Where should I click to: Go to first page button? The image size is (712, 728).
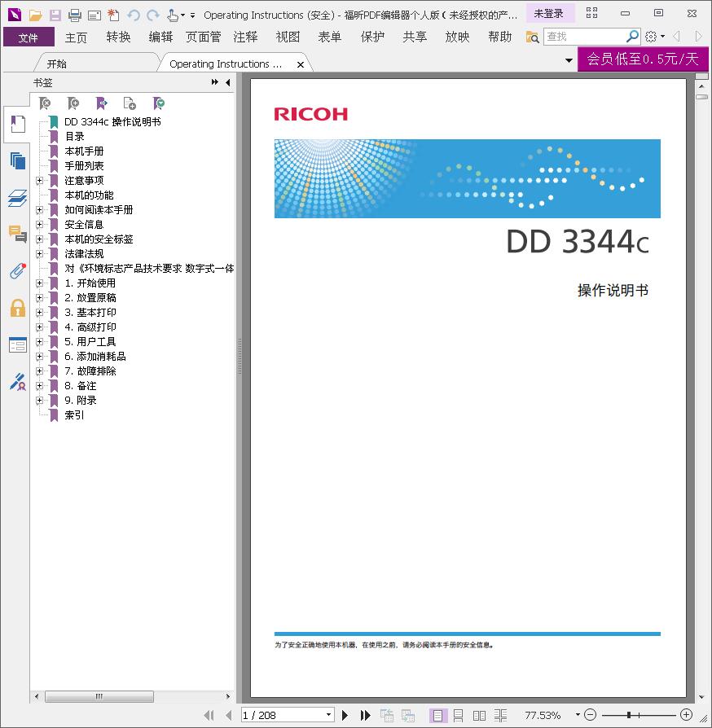pos(209,715)
